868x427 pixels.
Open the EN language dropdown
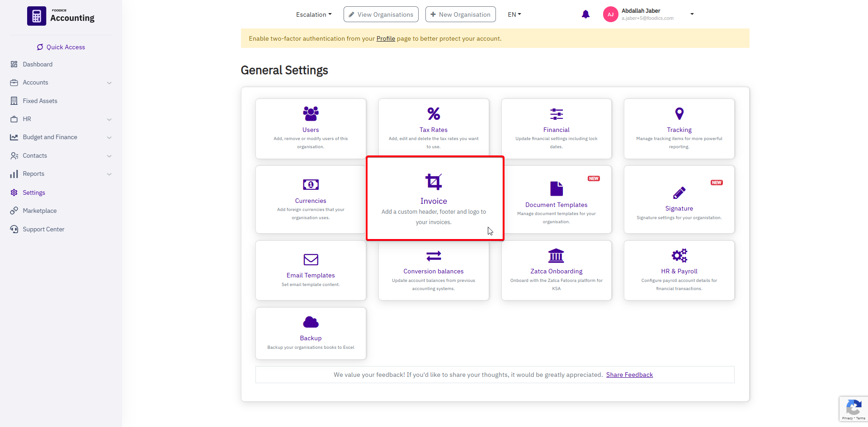coord(514,14)
